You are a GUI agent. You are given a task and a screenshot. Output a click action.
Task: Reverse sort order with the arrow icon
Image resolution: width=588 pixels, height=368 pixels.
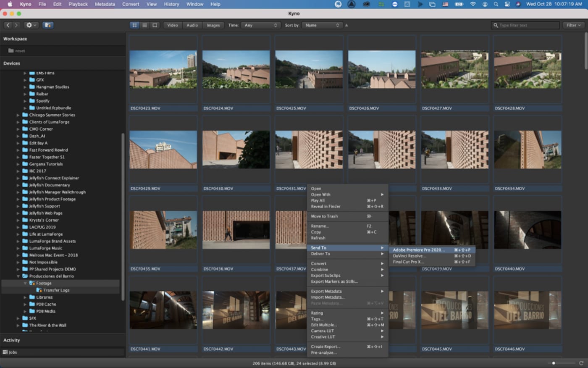coord(346,25)
